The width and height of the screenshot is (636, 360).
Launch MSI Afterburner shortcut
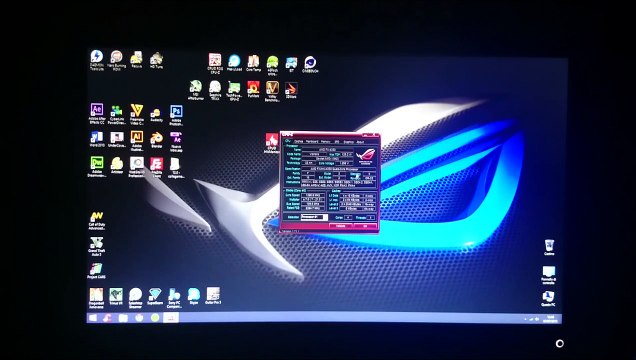(x=196, y=90)
